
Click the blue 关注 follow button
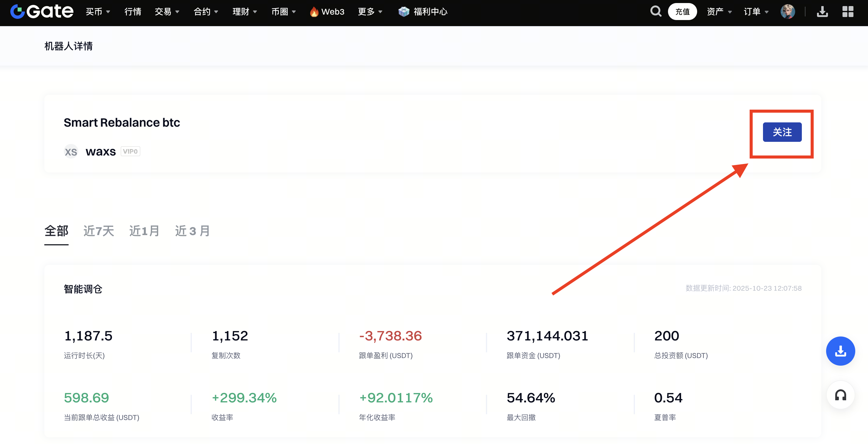pyautogui.click(x=782, y=132)
